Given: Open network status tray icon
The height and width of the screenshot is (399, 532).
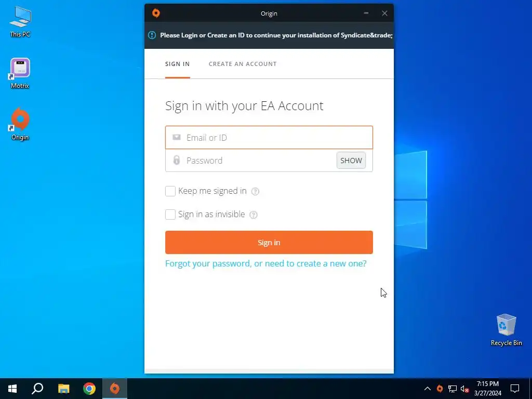Looking at the screenshot, I should click(x=453, y=389).
